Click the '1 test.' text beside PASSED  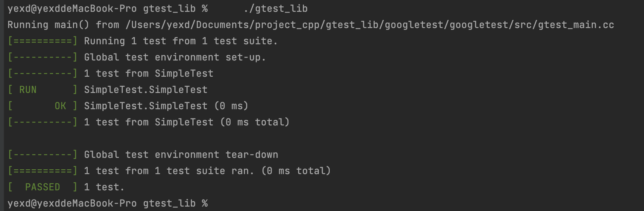click(104, 187)
